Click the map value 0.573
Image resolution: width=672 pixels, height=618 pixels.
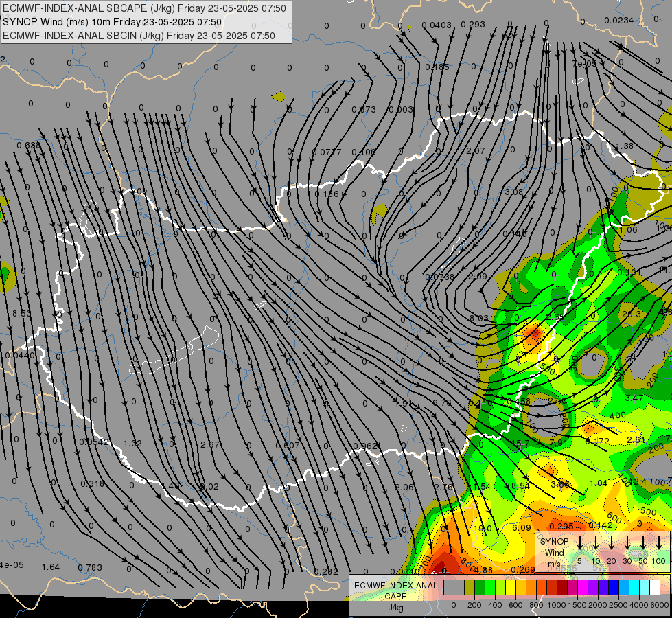tap(363, 109)
